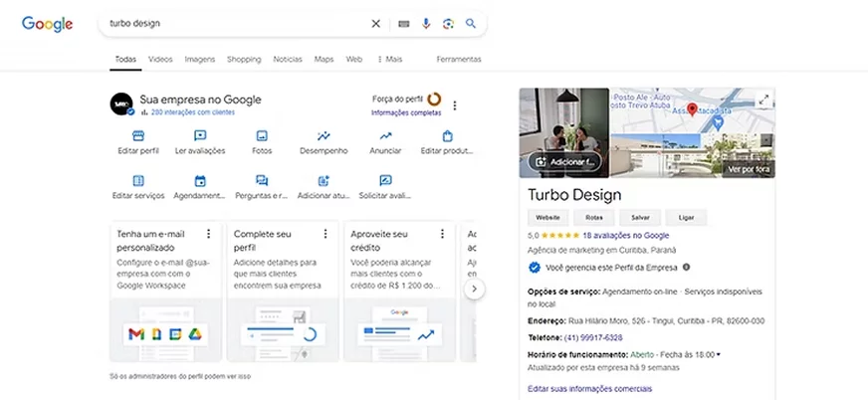
Task: Open menu on 'Complete seu perfil' card
Action: [325, 234]
